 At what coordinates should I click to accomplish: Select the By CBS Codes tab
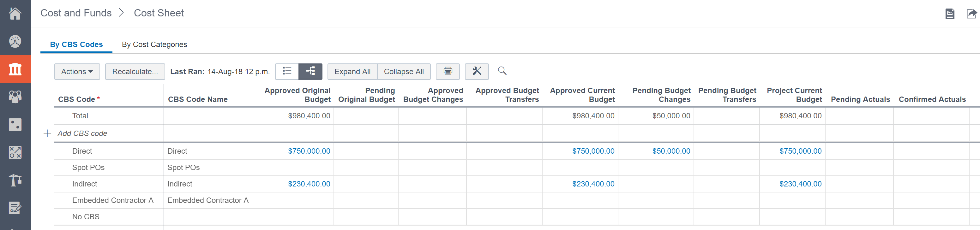point(76,44)
